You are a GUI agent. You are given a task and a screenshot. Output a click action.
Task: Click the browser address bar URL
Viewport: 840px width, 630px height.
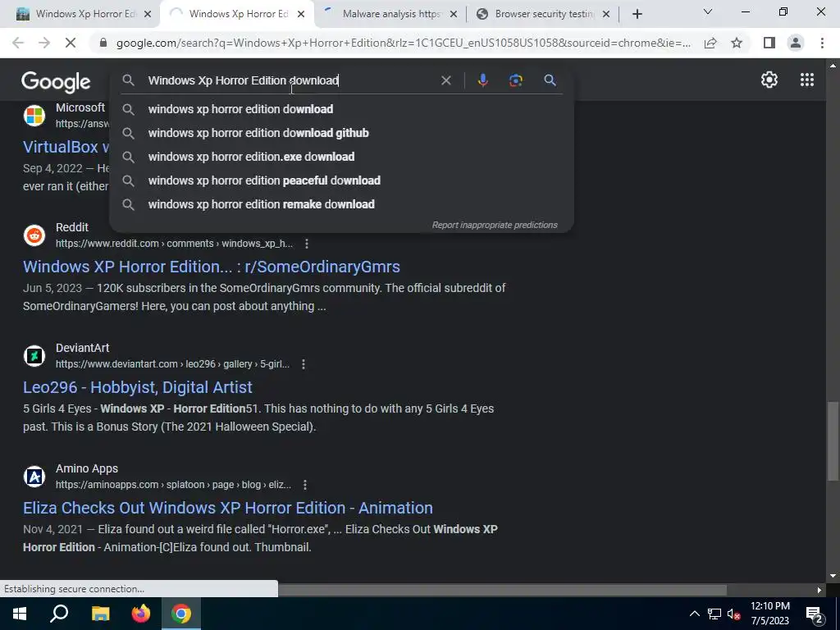pos(403,43)
